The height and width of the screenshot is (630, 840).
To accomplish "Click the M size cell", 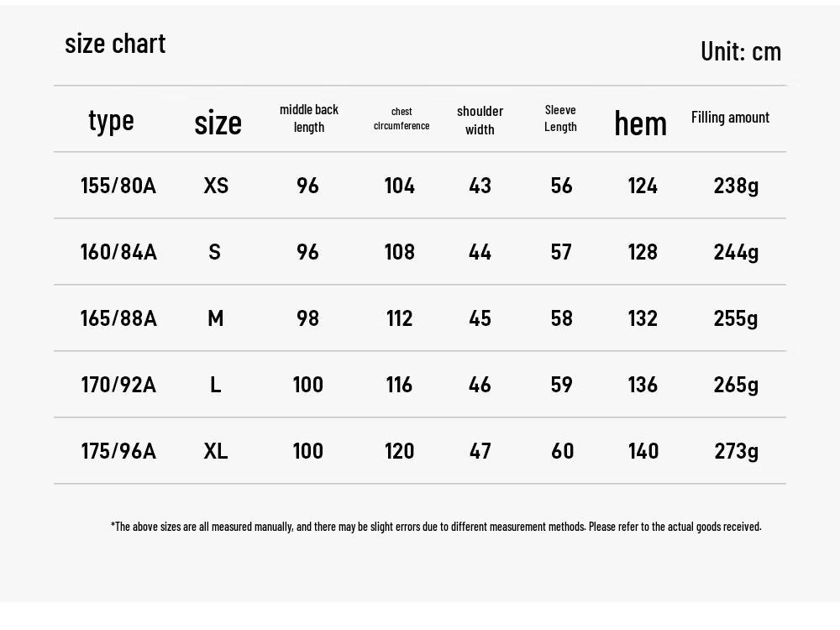I will pos(215,318).
